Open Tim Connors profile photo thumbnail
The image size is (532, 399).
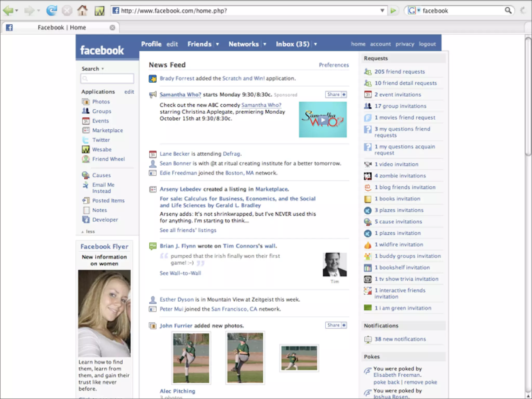point(335,265)
